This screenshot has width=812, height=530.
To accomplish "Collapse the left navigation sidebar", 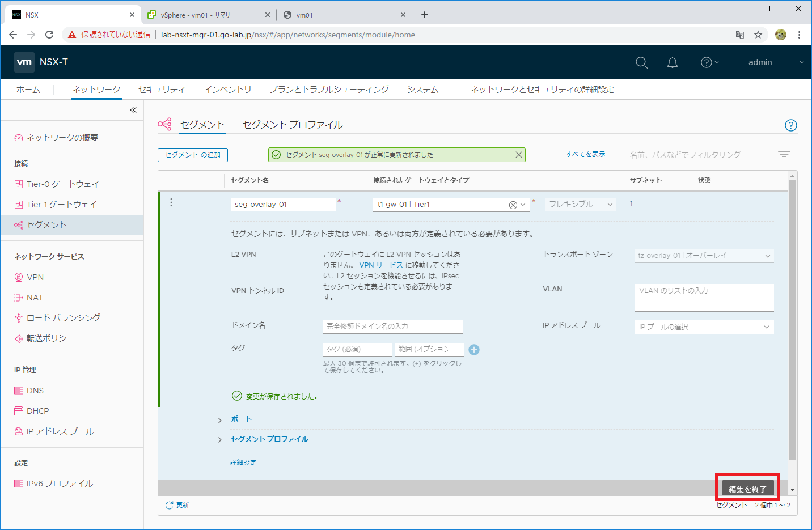I will (x=133, y=110).
